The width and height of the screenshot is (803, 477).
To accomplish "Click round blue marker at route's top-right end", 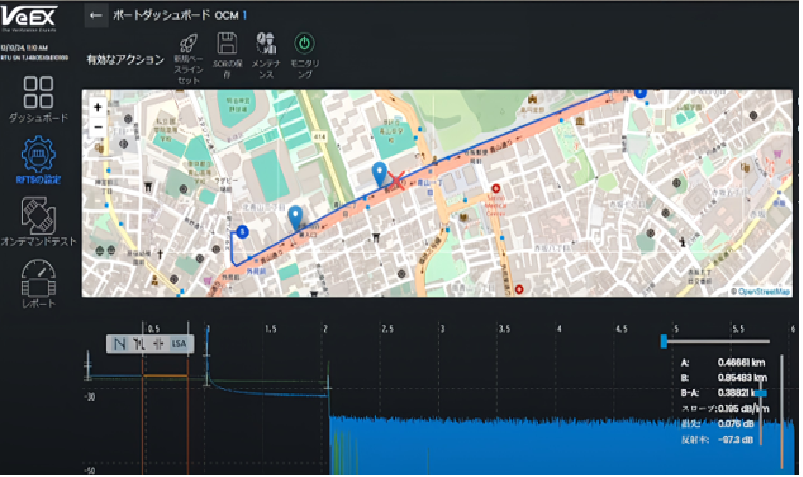I will coord(640,93).
